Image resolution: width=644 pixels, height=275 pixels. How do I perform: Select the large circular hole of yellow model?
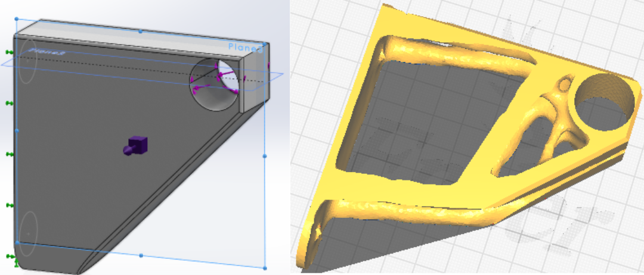tap(603, 102)
